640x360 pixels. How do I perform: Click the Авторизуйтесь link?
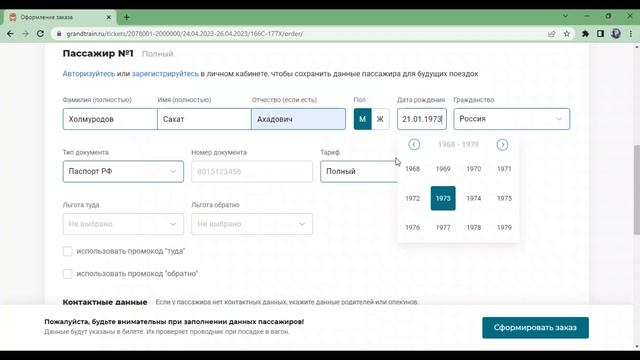89,74
